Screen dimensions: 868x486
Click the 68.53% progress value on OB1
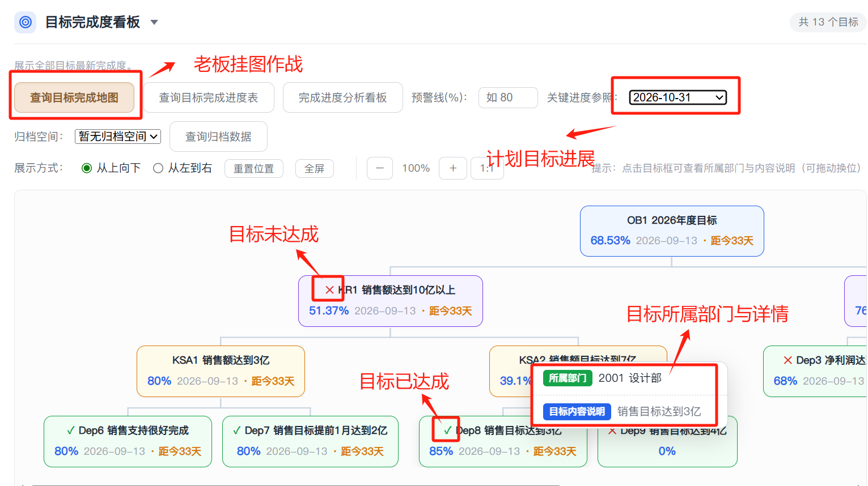click(610, 240)
